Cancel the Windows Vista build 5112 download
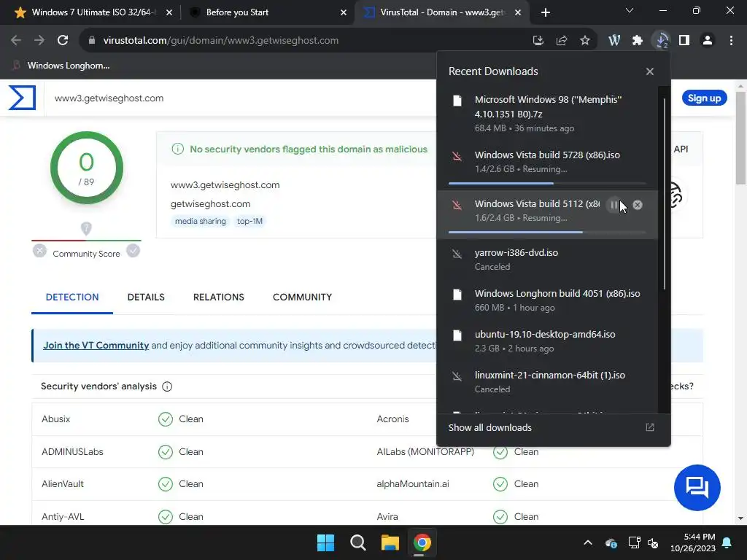Image resolution: width=747 pixels, height=560 pixels. click(x=638, y=205)
